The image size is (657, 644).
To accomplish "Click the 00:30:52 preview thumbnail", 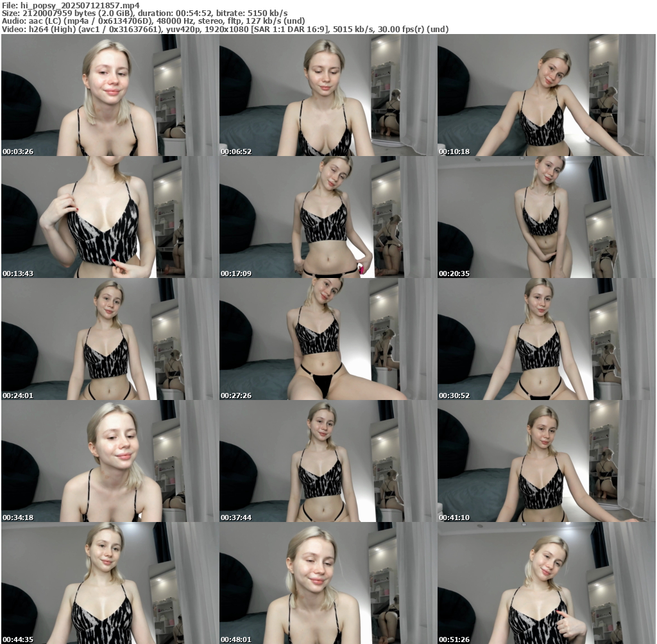I will tap(546, 339).
